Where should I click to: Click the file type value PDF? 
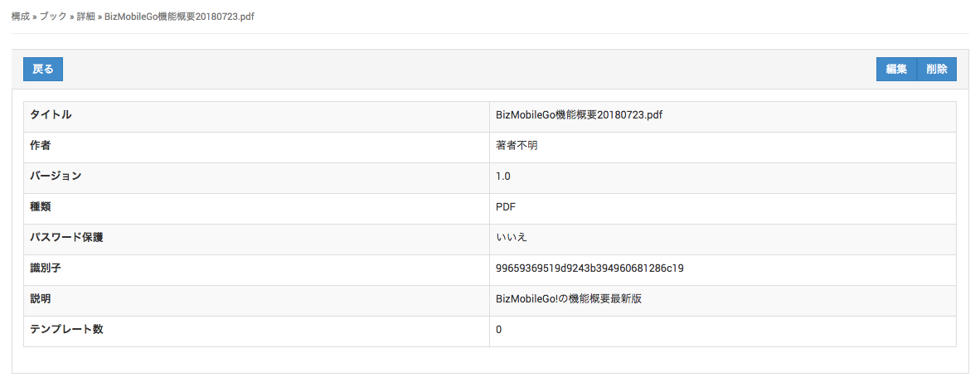[x=506, y=207]
